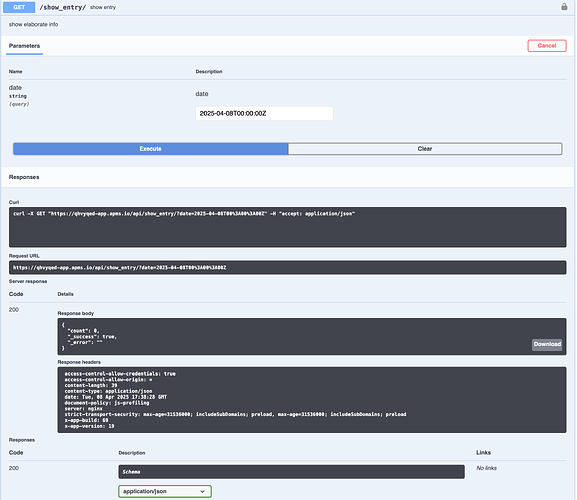This screenshot has width=577, height=500.
Task: Click the authorization lock icon
Action: click(564, 7)
